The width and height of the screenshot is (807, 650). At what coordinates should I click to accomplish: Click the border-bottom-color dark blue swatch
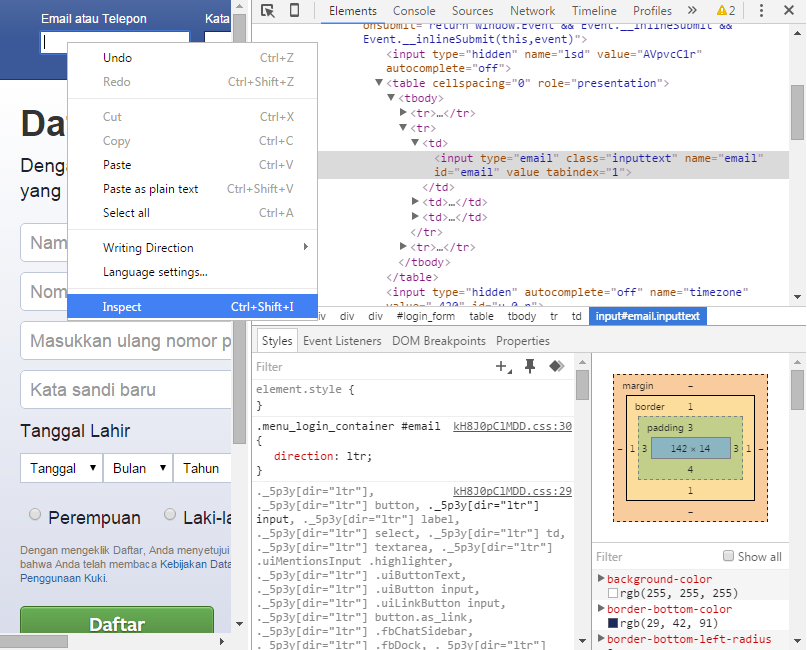pos(612,623)
